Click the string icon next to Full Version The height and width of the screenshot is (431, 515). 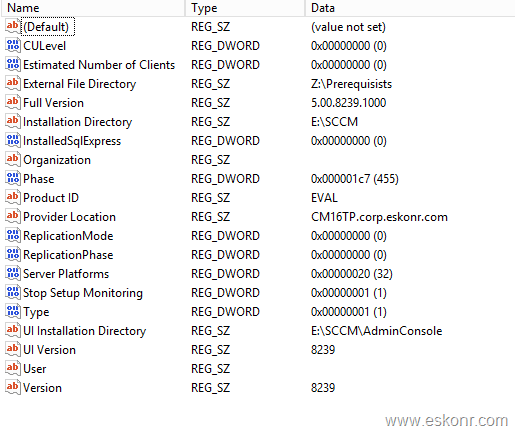click(13, 102)
